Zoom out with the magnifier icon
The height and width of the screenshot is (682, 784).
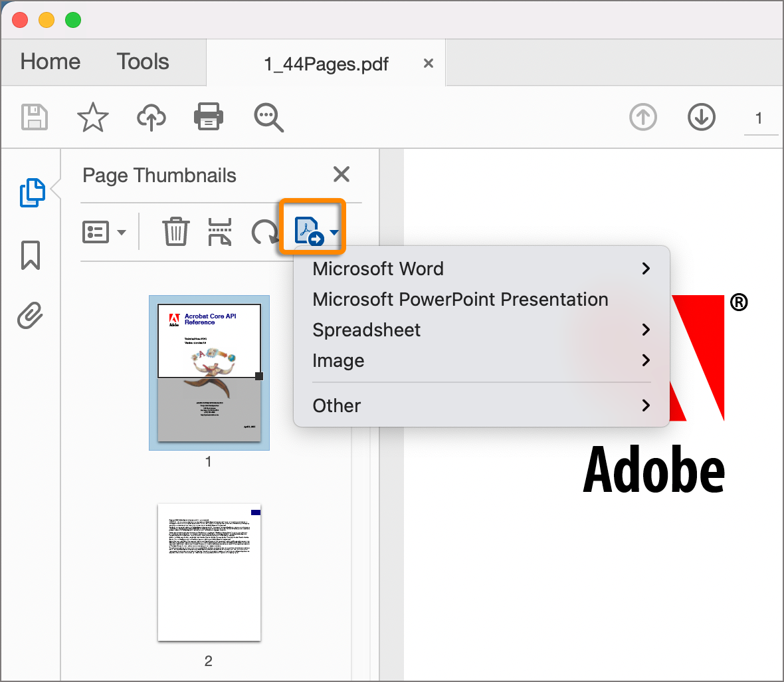coord(268,117)
